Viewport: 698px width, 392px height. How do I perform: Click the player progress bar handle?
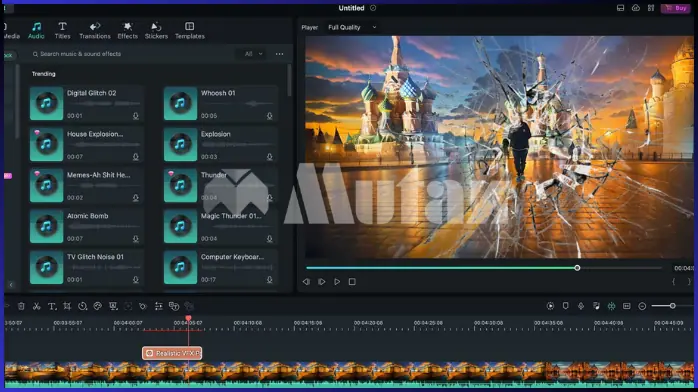point(577,268)
